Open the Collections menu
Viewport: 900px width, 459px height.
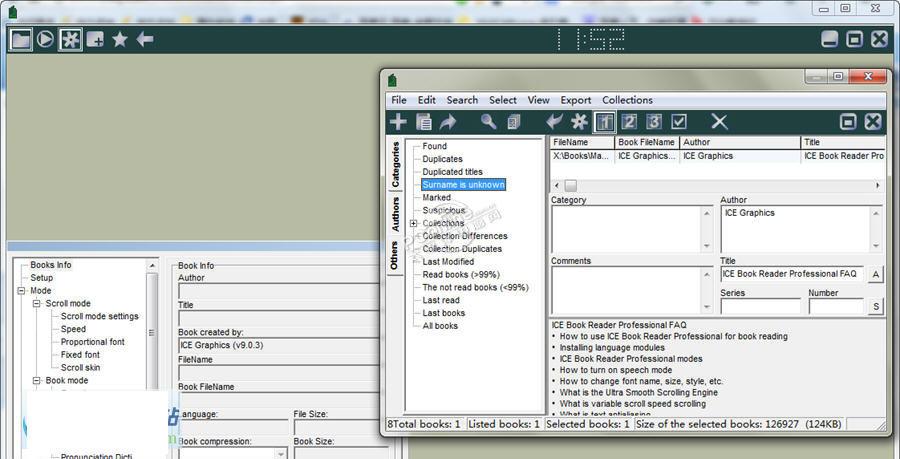(627, 100)
